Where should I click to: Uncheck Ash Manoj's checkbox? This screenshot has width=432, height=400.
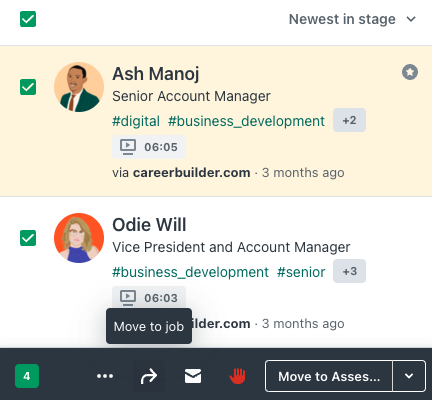(28, 87)
